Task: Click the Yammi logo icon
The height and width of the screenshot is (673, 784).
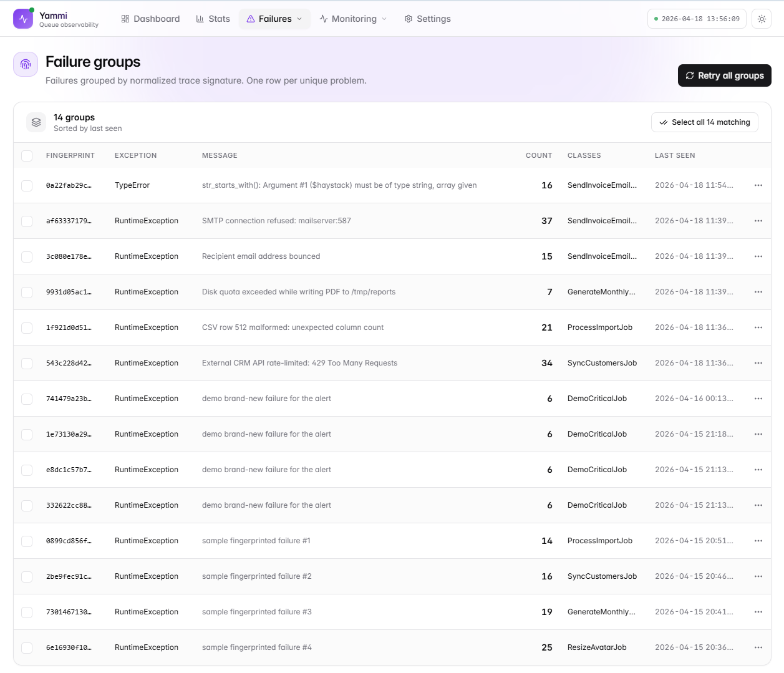Action: 23,19
